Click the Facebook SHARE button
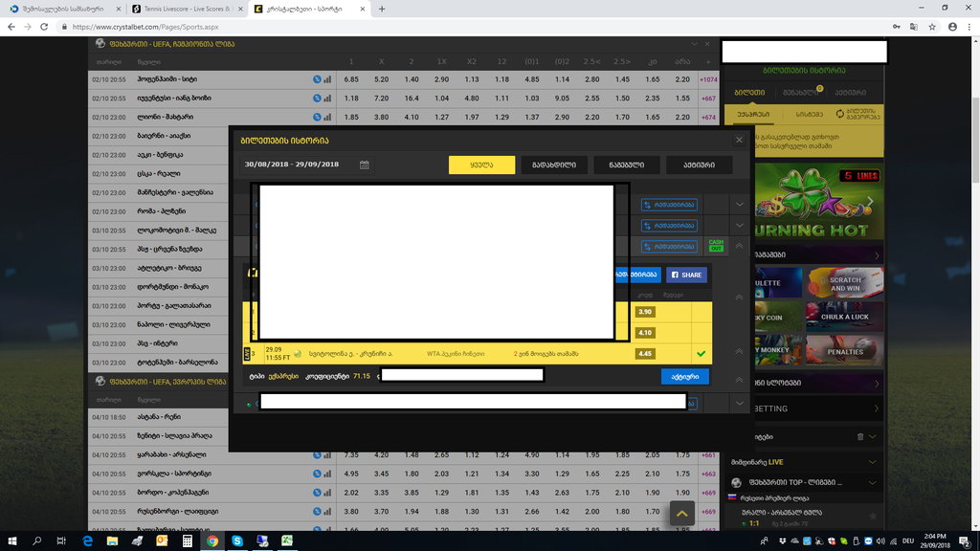Image resolution: width=980 pixels, height=551 pixels. pyautogui.click(x=686, y=275)
